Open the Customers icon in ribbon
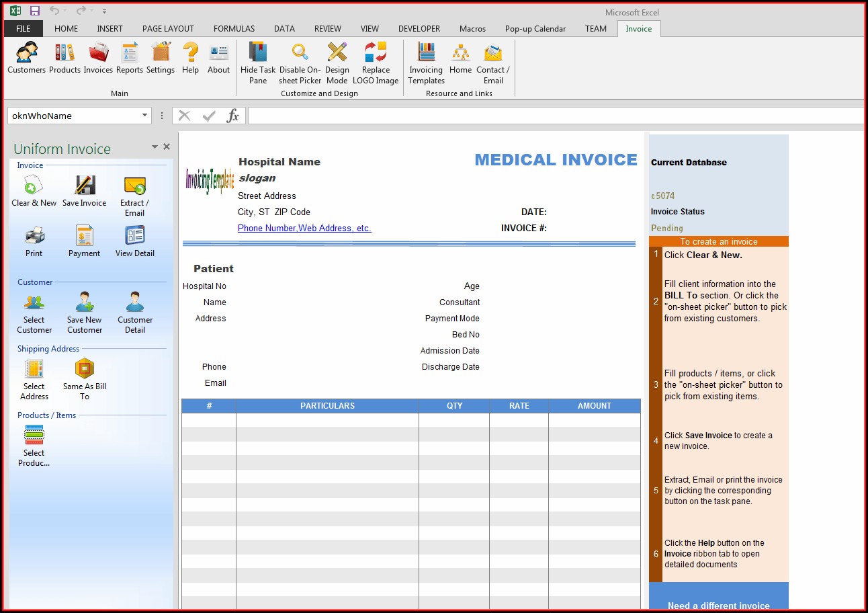The image size is (868, 613). pyautogui.click(x=26, y=57)
